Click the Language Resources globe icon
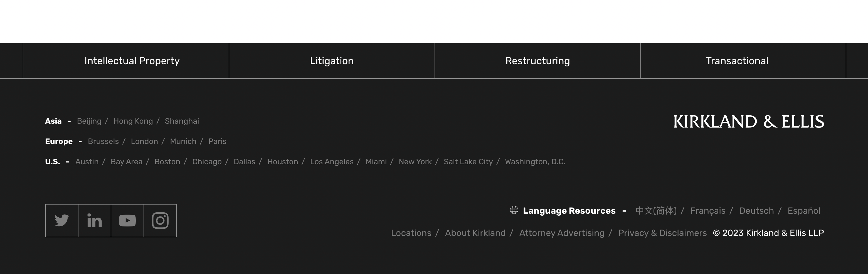868x274 pixels. pyautogui.click(x=514, y=210)
